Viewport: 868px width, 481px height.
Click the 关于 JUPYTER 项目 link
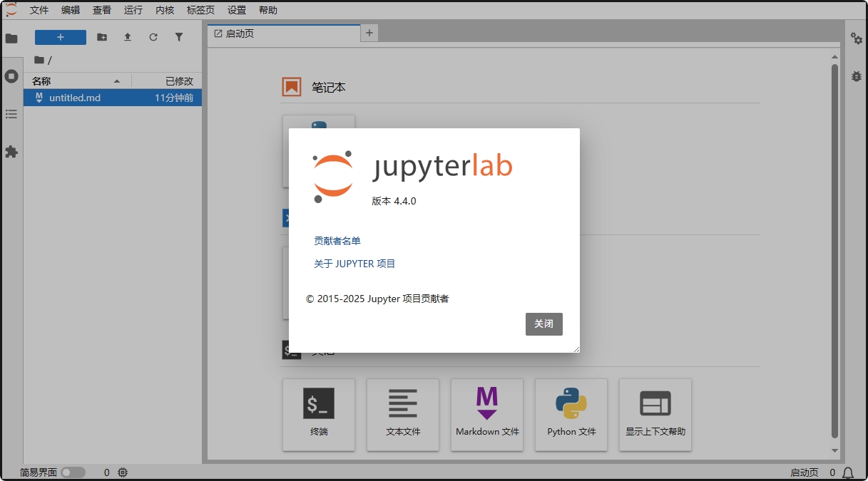coord(354,264)
